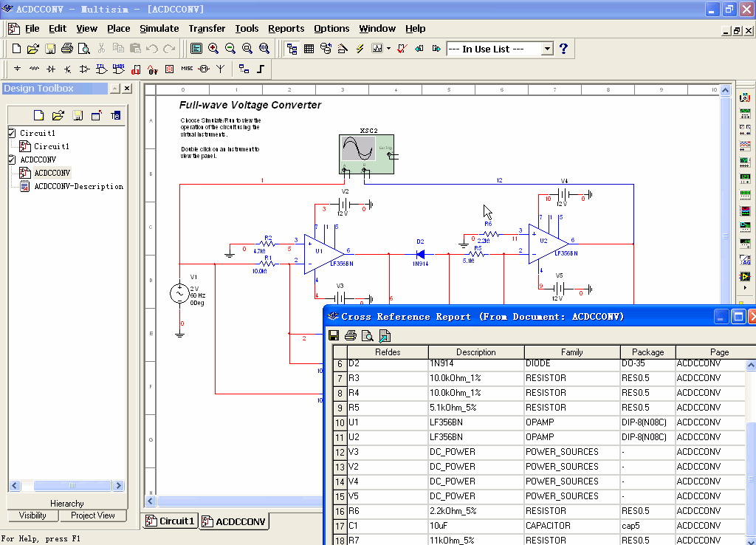The width and height of the screenshot is (756, 545).
Task: Zoom out of the schematic
Action: 230,49
